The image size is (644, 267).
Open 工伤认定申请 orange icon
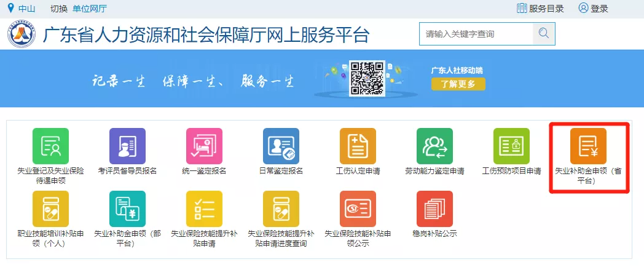point(358,146)
